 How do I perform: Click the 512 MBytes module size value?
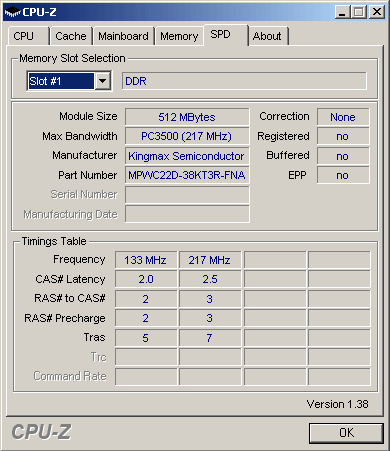pyautogui.click(x=187, y=117)
